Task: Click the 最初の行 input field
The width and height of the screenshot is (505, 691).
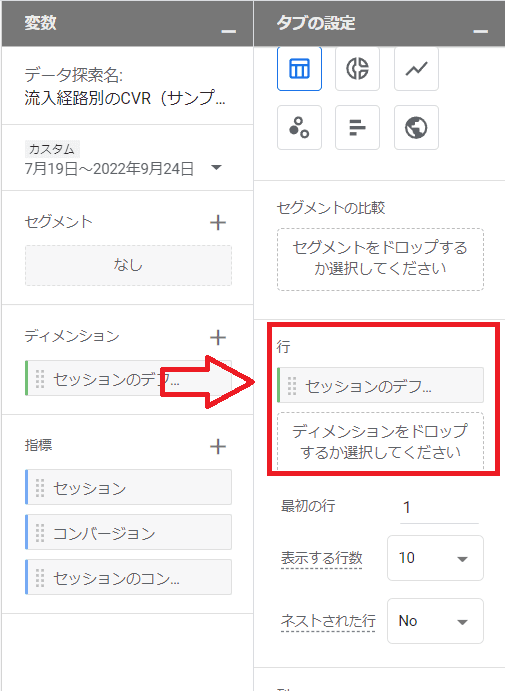Action: pos(439,507)
